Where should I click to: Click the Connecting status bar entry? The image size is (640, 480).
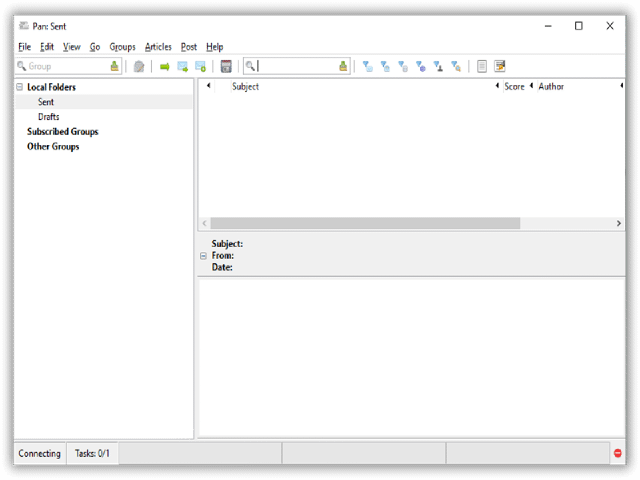[x=40, y=453]
